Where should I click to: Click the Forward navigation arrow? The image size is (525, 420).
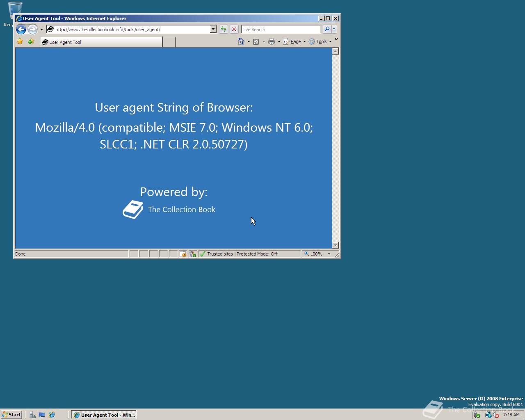click(32, 29)
